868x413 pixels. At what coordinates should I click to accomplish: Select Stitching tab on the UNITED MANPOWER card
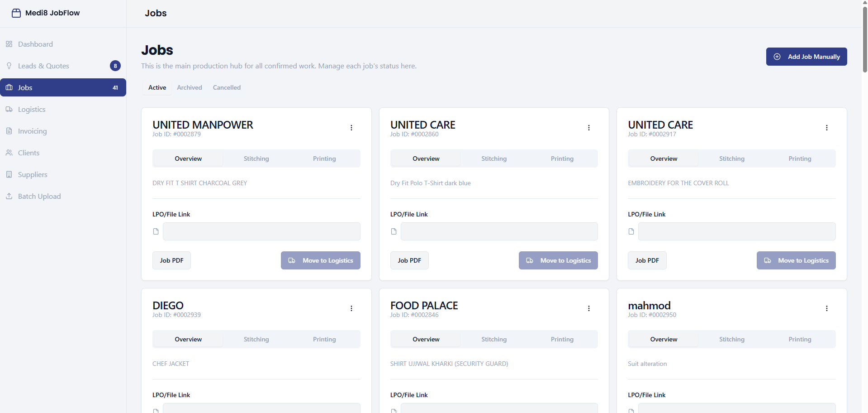(x=256, y=158)
